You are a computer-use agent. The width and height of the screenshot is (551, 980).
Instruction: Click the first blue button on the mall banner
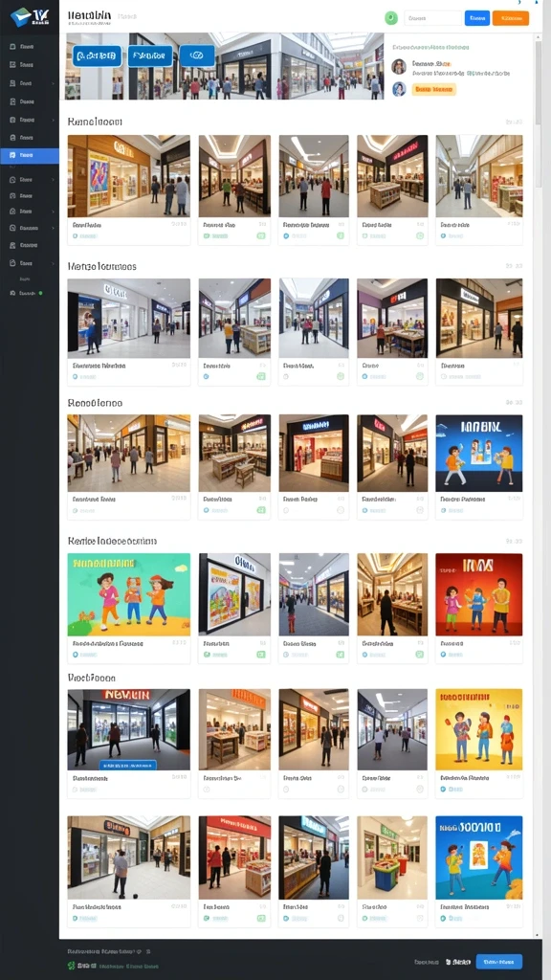point(98,56)
